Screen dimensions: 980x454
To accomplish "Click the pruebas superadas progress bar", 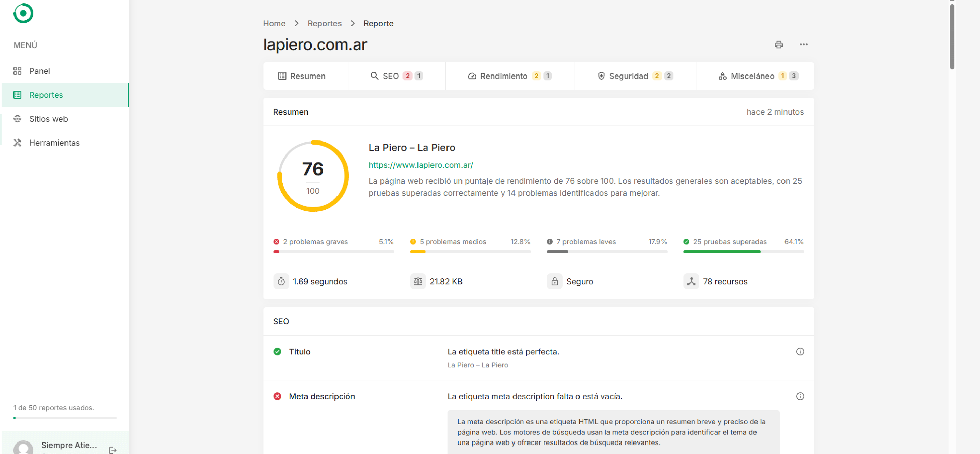I will click(x=743, y=252).
